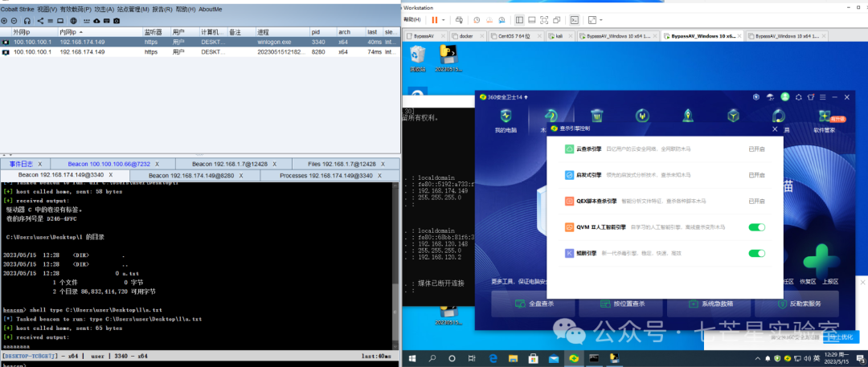The image size is (868, 367).
Task: Select the kali VM tab
Action: 559,36
